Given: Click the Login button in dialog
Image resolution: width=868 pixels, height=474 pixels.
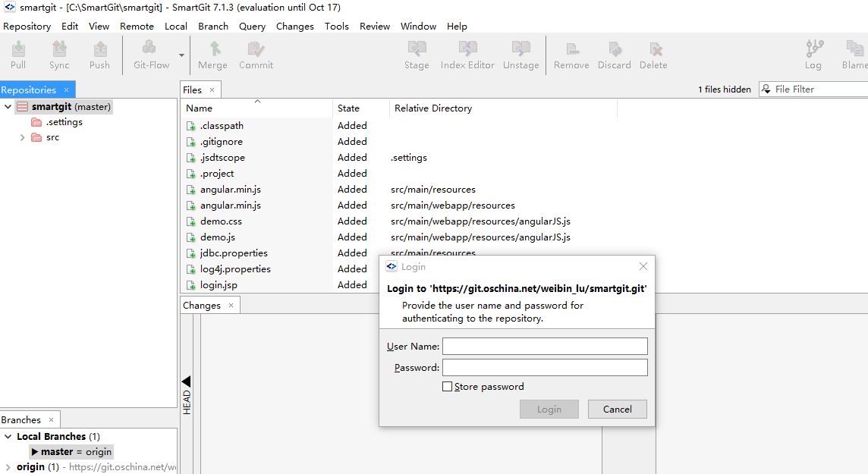Looking at the screenshot, I should point(549,410).
